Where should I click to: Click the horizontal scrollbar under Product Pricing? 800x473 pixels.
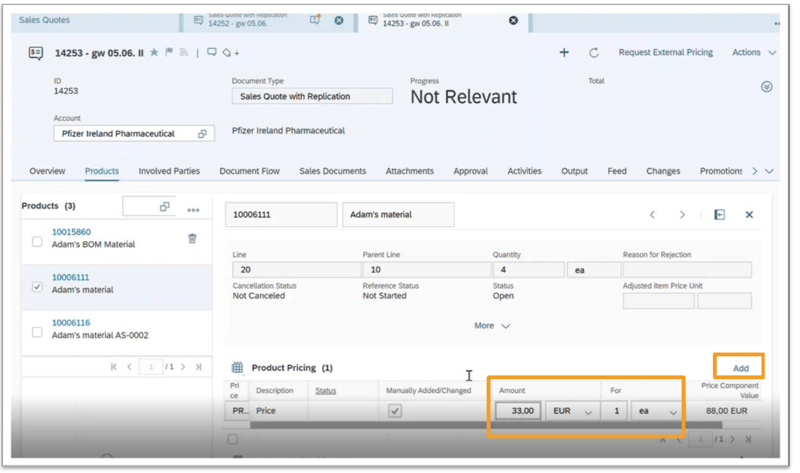pyautogui.click(x=486, y=425)
